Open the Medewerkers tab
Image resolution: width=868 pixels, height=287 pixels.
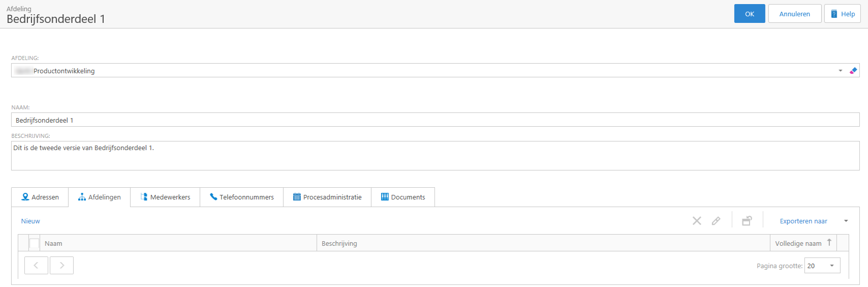165,197
